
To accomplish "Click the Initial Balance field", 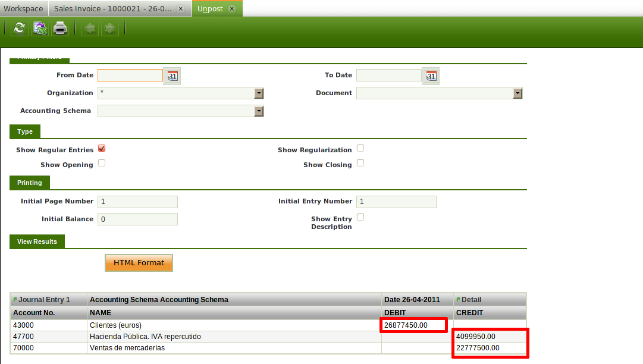I will click(x=137, y=219).
